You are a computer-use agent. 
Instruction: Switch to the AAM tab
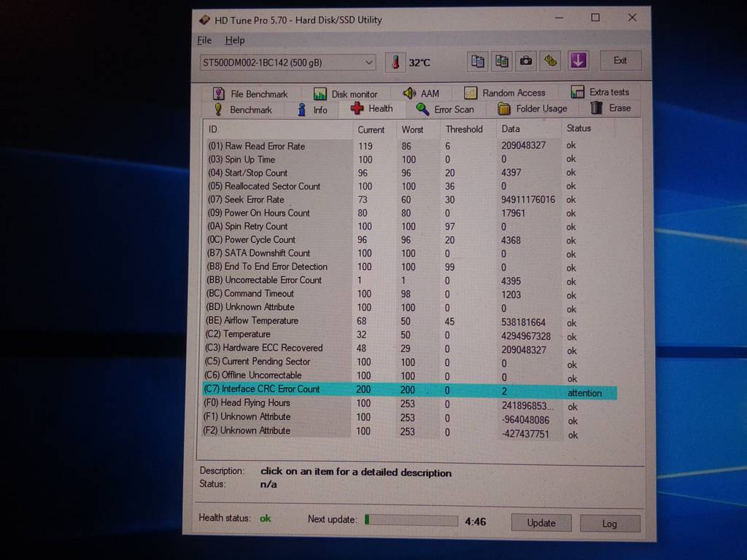point(421,93)
